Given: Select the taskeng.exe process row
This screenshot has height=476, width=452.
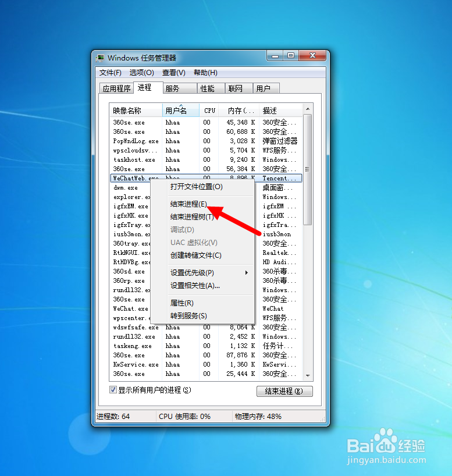Looking at the screenshot, I should point(206,346).
